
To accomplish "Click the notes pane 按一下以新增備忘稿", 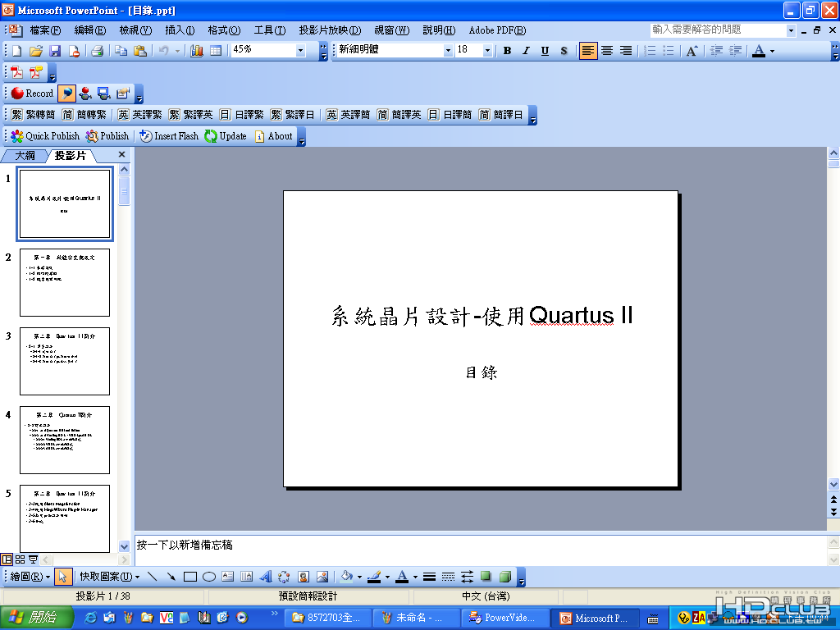I will [480, 549].
